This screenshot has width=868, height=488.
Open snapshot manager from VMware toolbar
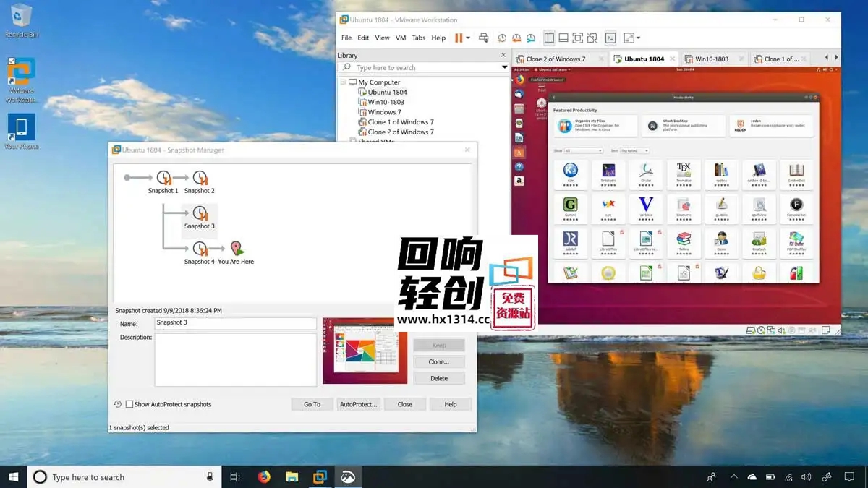(x=531, y=38)
